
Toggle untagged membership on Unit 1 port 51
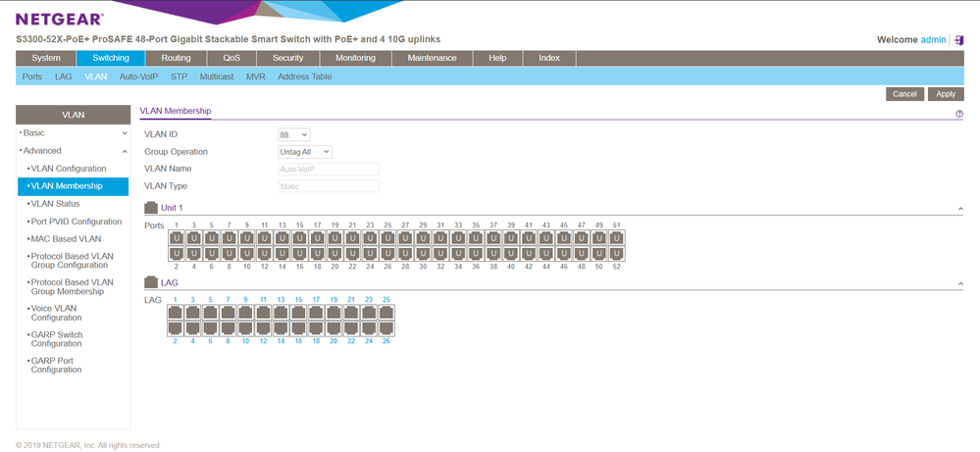(617, 238)
